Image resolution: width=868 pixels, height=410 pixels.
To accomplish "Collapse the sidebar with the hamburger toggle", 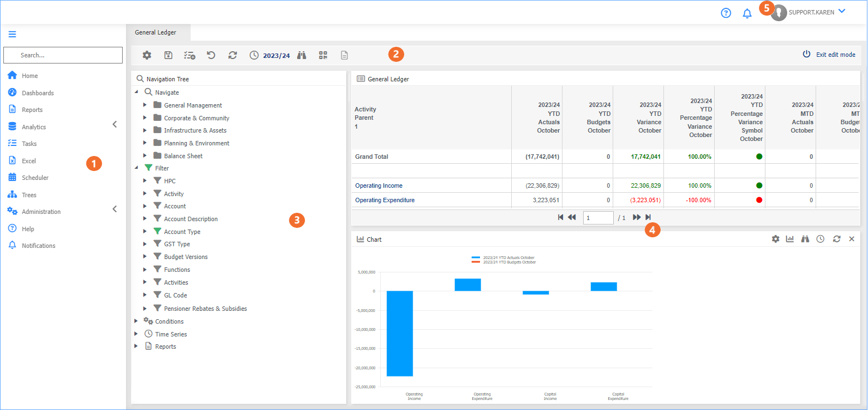I will (x=12, y=34).
